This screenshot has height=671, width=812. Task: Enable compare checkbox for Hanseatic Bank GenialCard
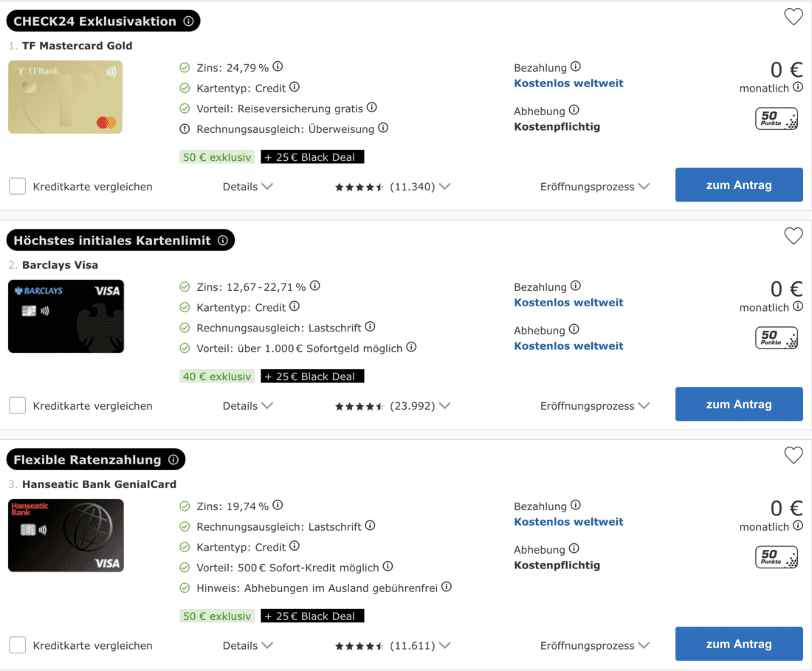[18, 645]
